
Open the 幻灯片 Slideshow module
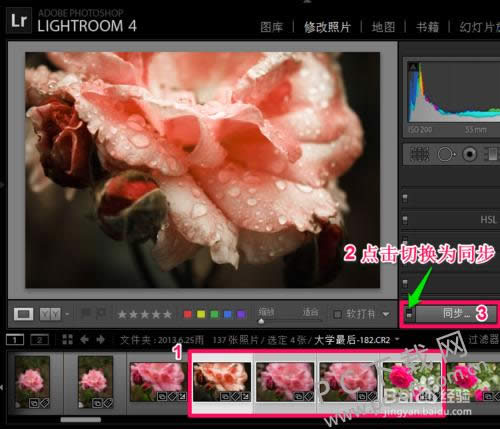click(x=479, y=27)
